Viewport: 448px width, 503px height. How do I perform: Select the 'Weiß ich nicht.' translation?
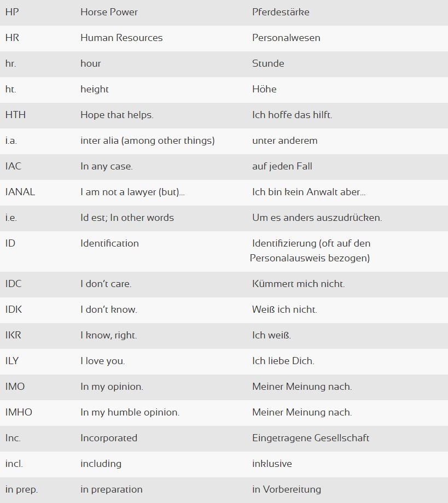tap(284, 309)
